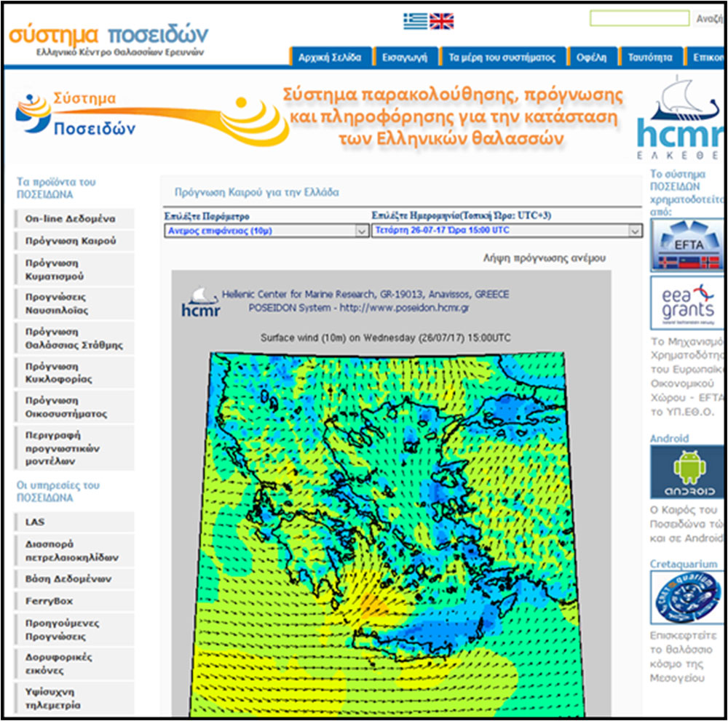Open the Αρχική Σελίδα tab
This screenshot has height=721, width=728.
click(330, 57)
